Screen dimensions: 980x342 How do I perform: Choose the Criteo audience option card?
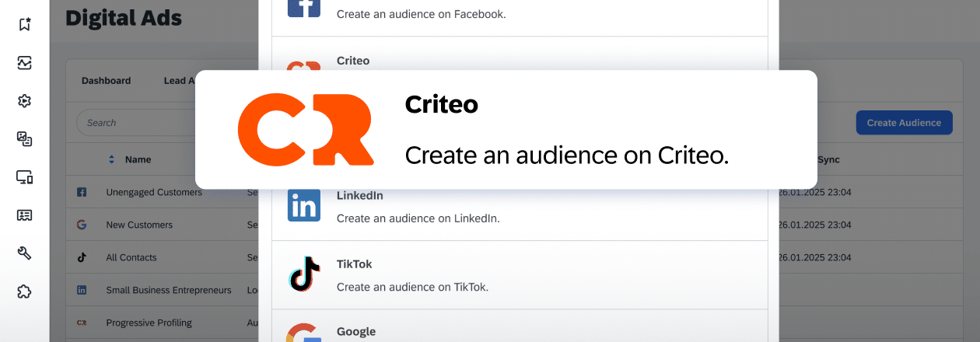[506, 130]
